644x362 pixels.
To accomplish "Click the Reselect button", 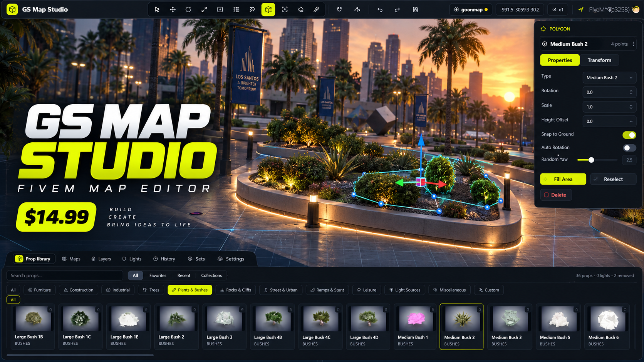I will click(x=613, y=179).
